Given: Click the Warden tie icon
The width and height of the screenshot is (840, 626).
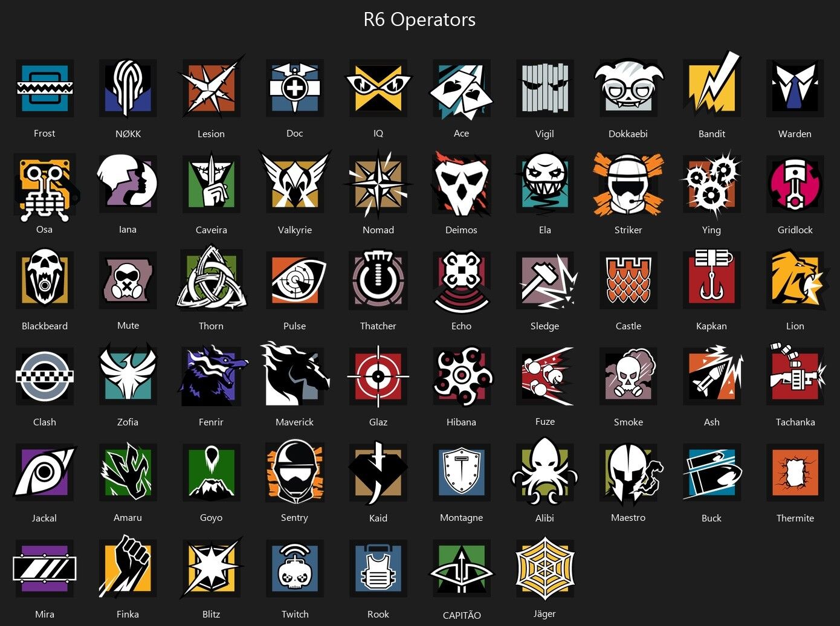Looking at the screenshot, I should tap(795, 88).
